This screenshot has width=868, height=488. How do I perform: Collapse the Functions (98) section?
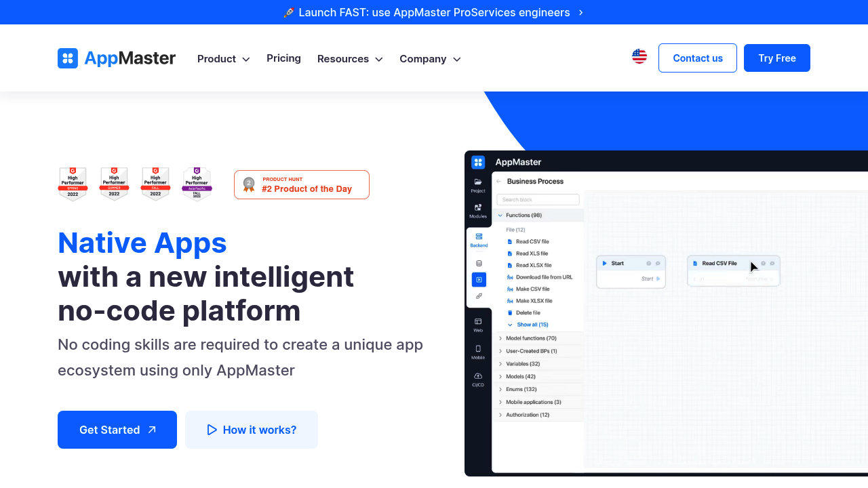[538, 215]
